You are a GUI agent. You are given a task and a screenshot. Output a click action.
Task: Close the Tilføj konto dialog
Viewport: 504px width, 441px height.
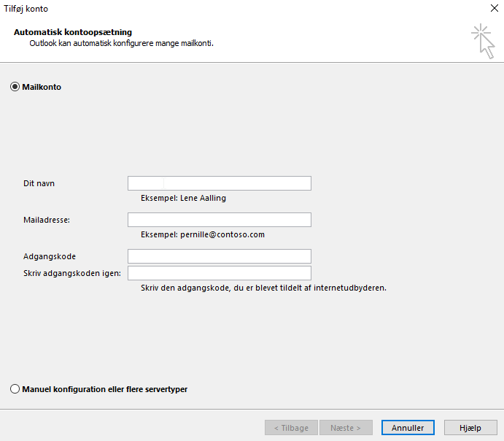[495, 8]
